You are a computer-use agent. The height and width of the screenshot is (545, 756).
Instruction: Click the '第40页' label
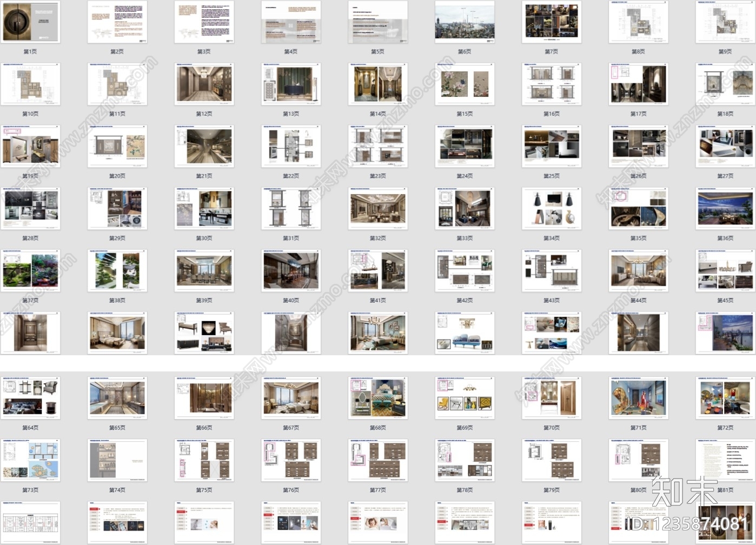[x=291, y=300]
